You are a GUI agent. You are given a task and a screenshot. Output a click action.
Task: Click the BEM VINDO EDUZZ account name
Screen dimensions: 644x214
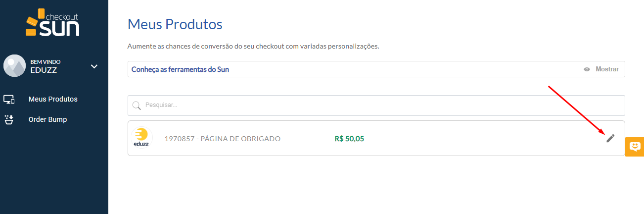[x=45, y=66]
